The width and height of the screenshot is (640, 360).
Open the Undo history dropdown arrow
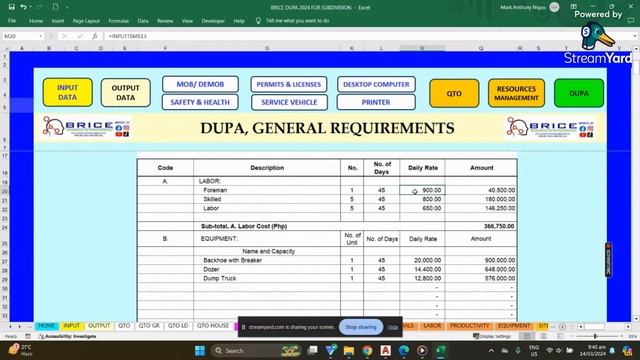pos(30,7)
